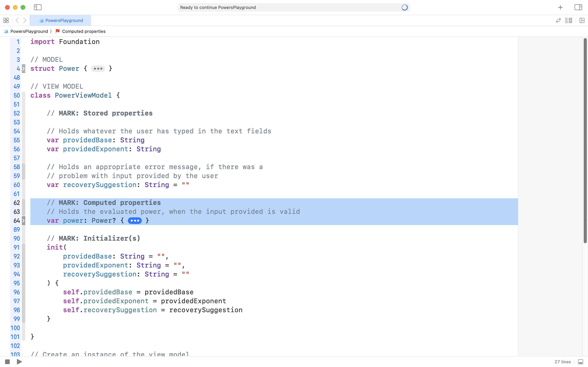Toggle the inspector panel on right

(x=578, y=7)
